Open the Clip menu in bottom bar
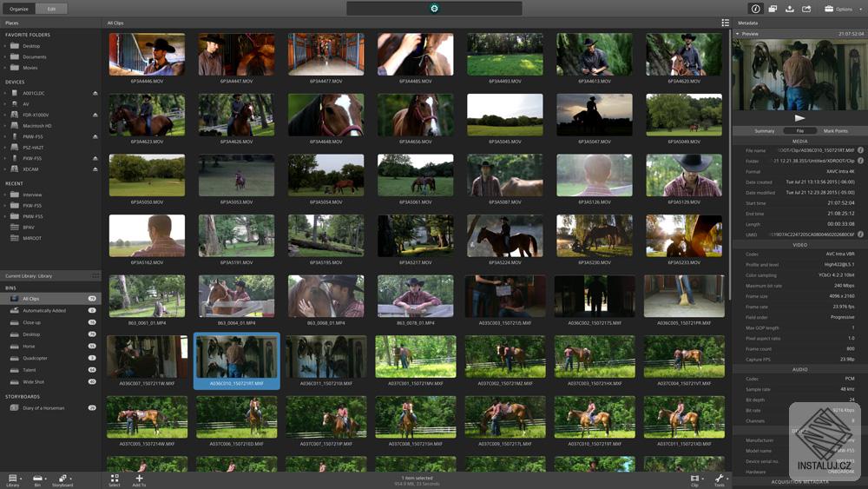 coord(695,480)
